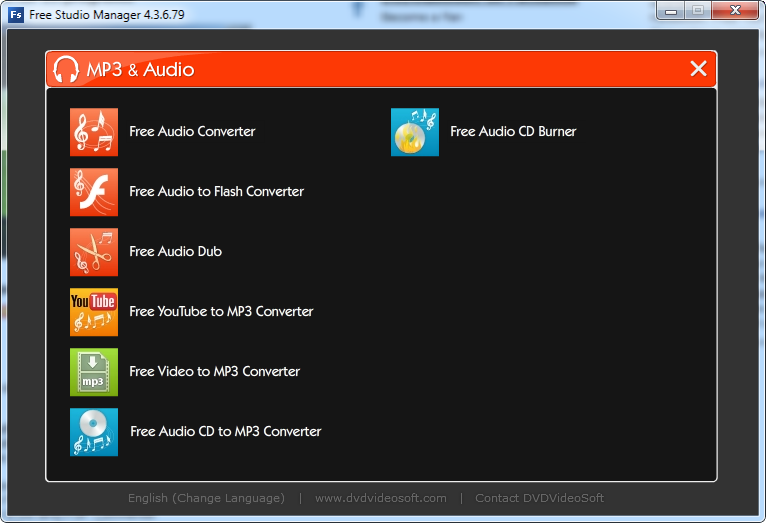Click English (Change Language) link
Image resolution: width=766 pixels, height=523 pixels.
206,498
